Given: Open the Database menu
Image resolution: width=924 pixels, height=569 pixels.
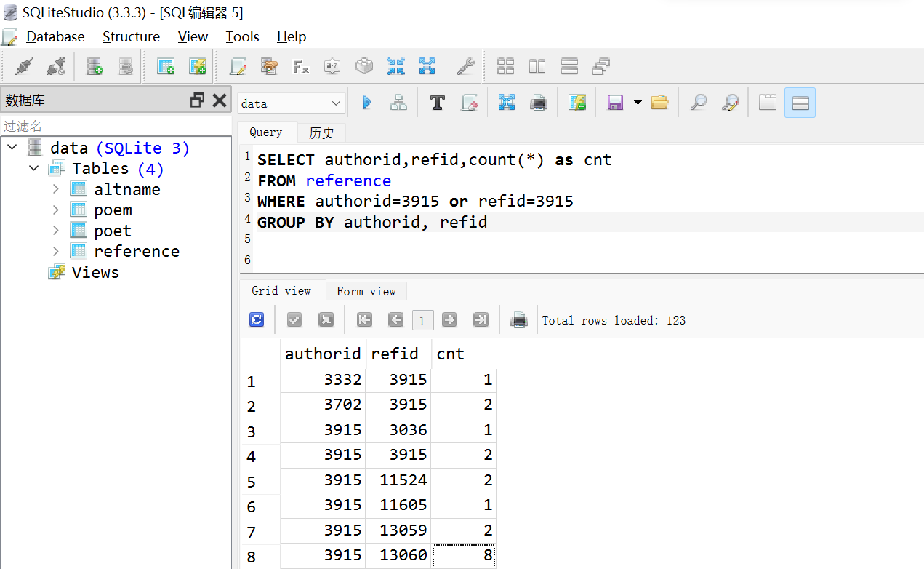Looking at the screenshot, I should (x=55, y=36).
